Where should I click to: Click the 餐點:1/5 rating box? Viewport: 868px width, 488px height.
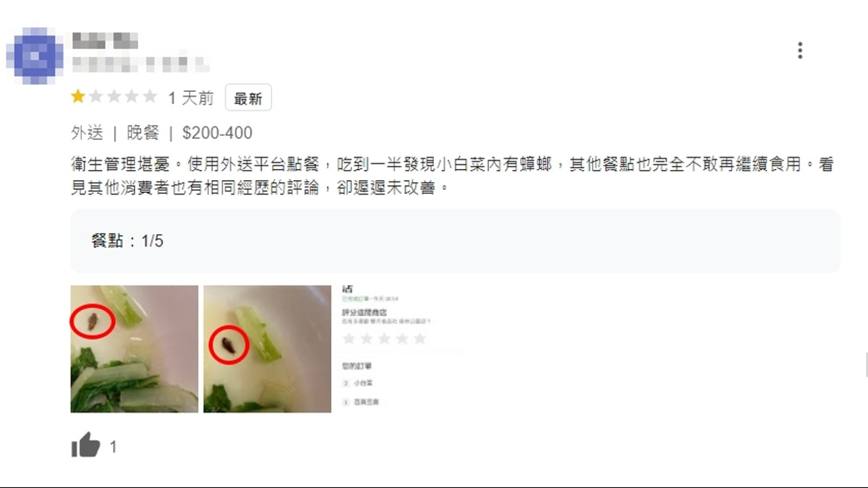(x=455, y=241)
